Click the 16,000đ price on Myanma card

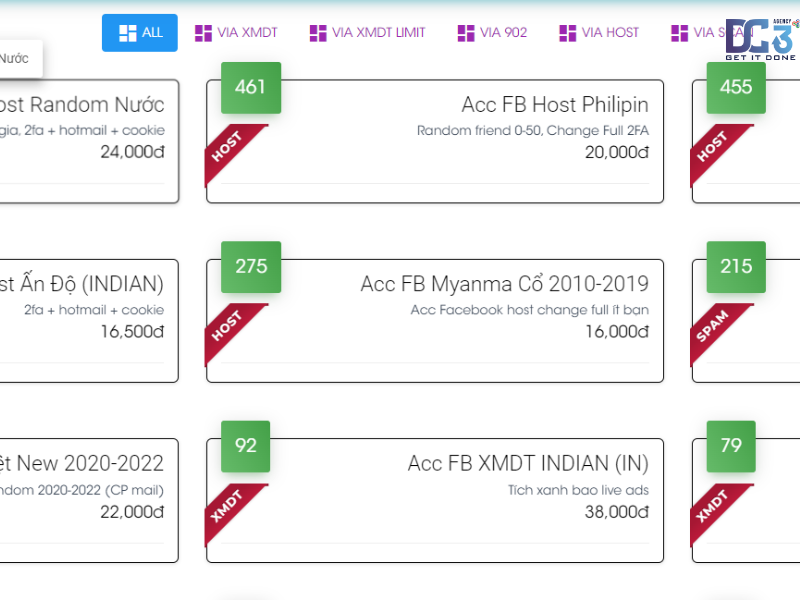pyautogui.click(x=617, y=332)
